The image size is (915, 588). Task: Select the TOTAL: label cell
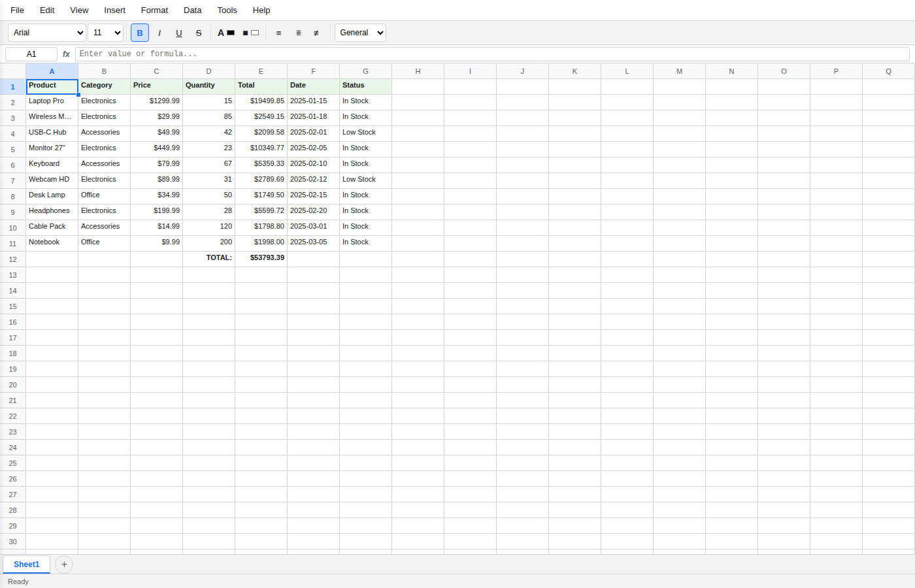(209, 259)
